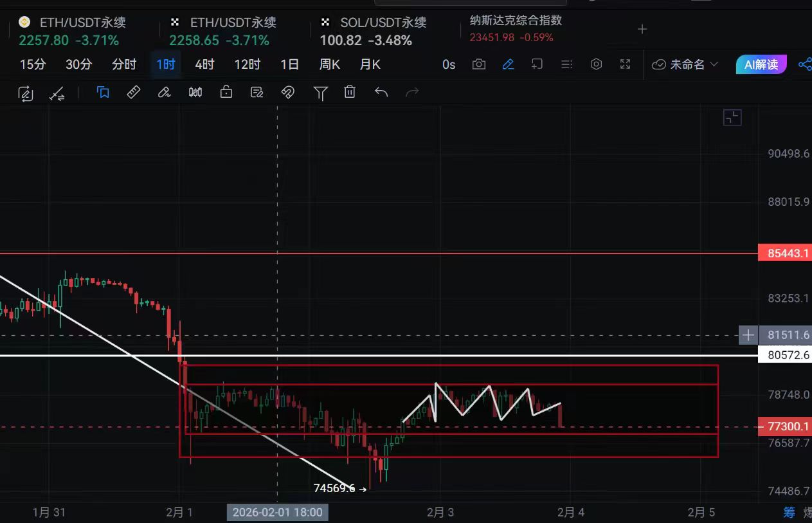Undo the last drawing action
This screenshot has width=812, height=523.
coord(381,93)
